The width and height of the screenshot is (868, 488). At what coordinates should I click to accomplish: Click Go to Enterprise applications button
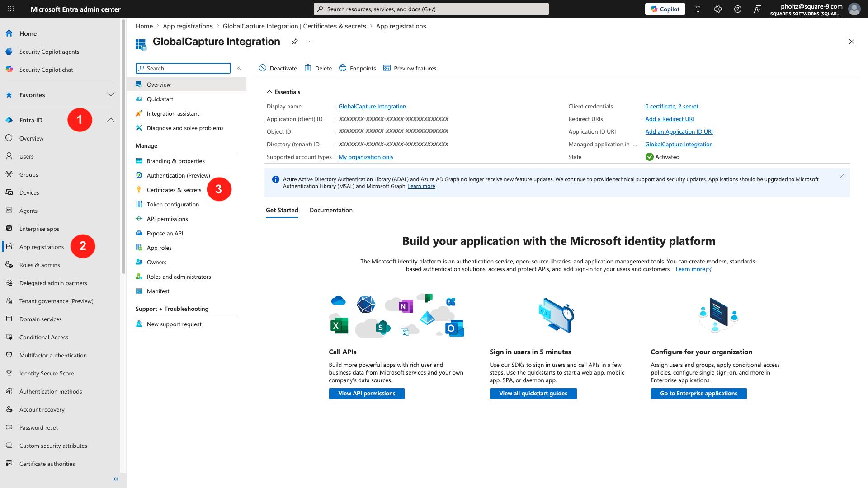tap(698, 394)
